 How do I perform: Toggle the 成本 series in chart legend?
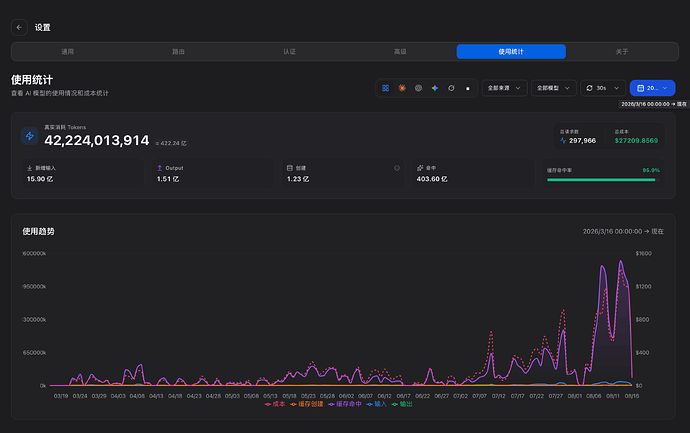click(275, 404)
